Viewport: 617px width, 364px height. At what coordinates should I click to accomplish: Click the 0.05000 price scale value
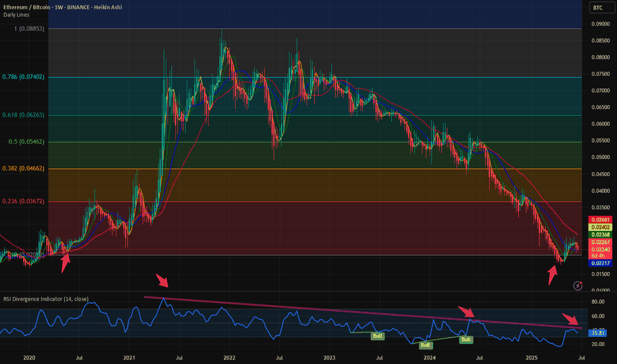pos(600,158)
